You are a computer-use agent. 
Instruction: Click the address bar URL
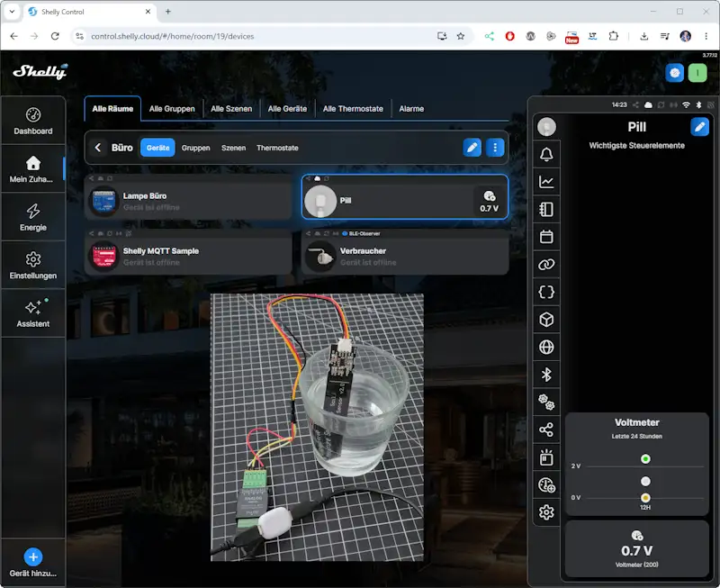pos(172,36)
